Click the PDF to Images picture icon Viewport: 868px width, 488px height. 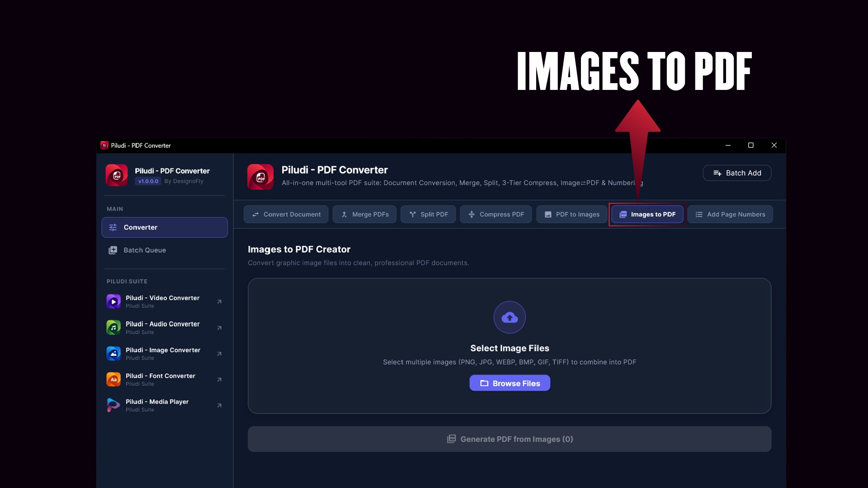[x=548, y=214]
